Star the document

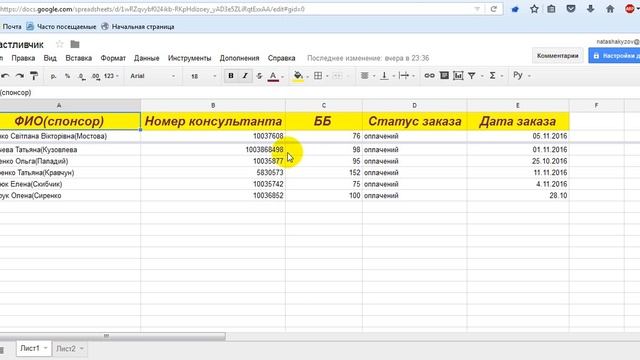(x=60, y=44)
